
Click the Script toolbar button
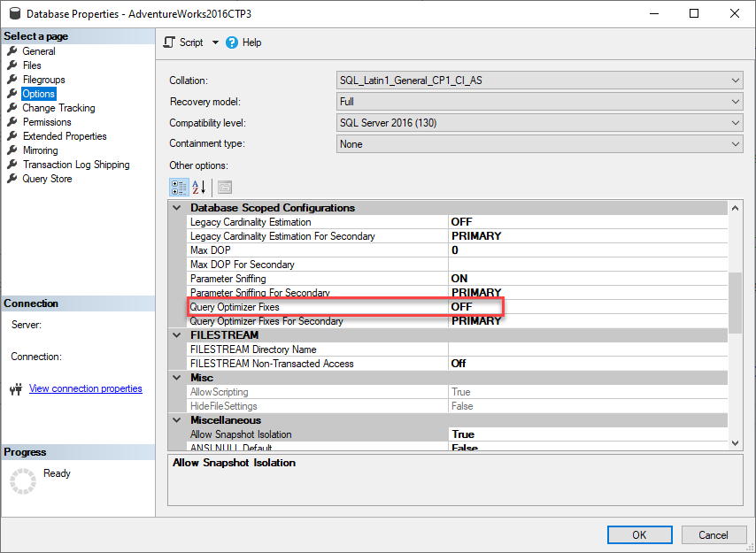pyautogui.click(x=183, y=42)
